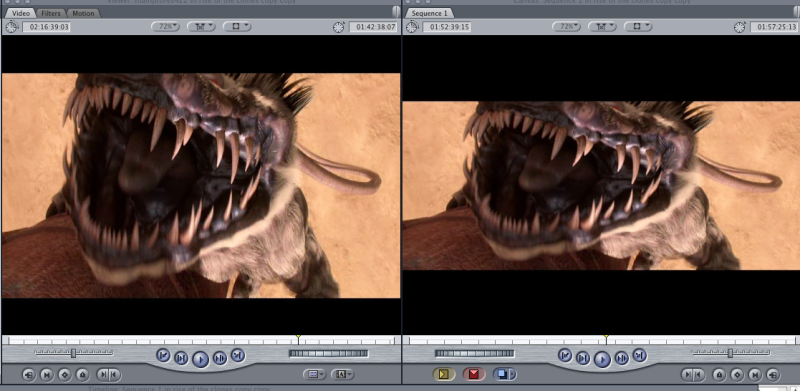Click Canvas sequence duration clock icon
This screenshot has width=800, height=391.
tap(413, 27)
